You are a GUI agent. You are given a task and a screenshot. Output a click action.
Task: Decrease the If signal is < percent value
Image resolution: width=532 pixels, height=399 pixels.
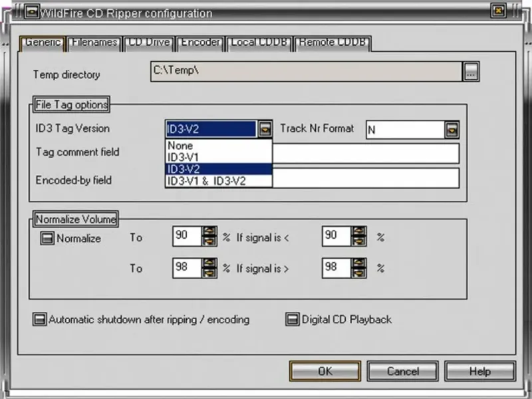[359, 241]
